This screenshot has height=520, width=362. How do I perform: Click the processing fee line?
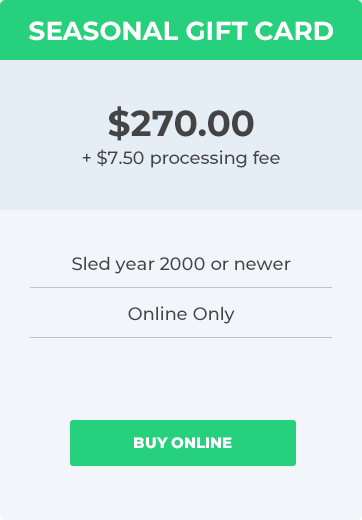point(181,158)
